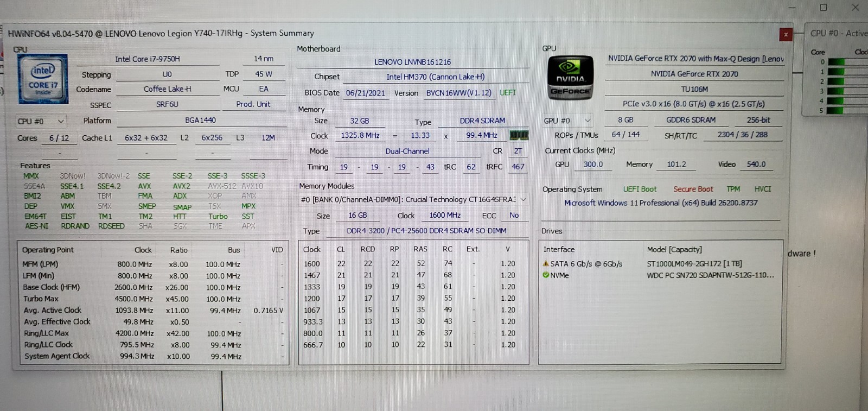
Task: Click the 0.7165 V VID value
Action: pyautogui.click(x=268, y=311)
